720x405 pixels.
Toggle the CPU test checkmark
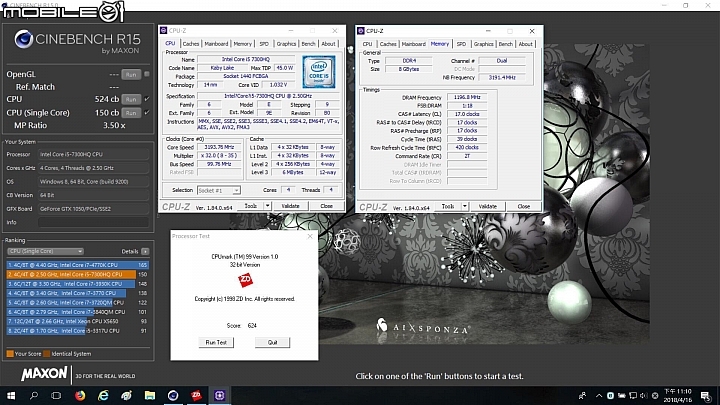point(147,99)
